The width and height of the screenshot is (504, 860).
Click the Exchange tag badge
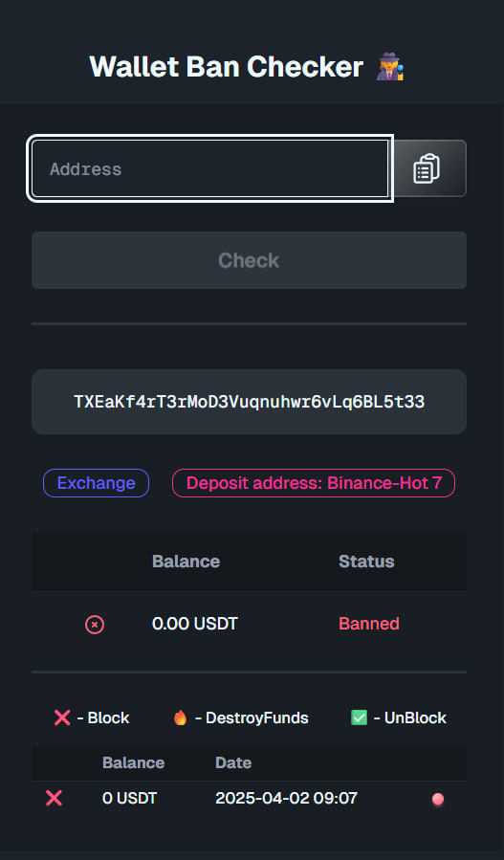[96, 483]
